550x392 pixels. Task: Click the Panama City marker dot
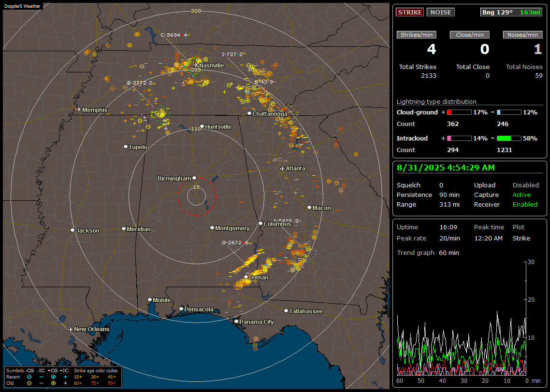pyautogui.click(x=236, y=321)
